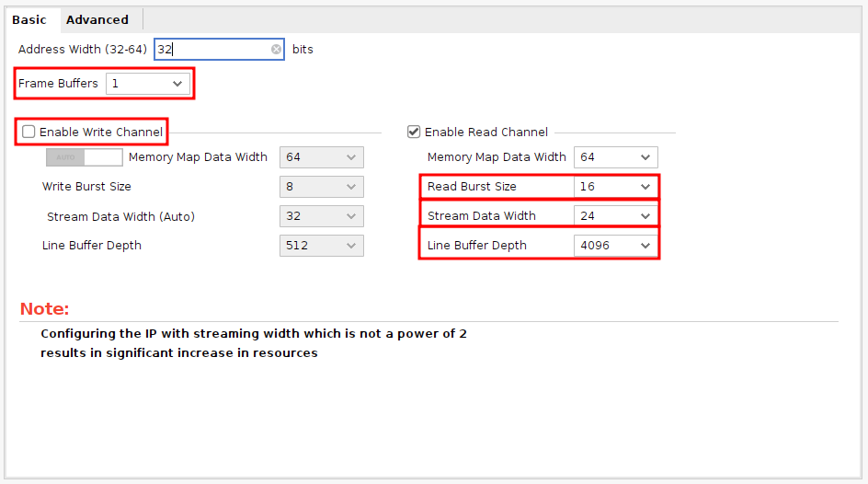The image size is (868, 484).
Task: Uncheck the Enable Read Channel checkbox
Action: pyautogui.click(x=414, y=133)
